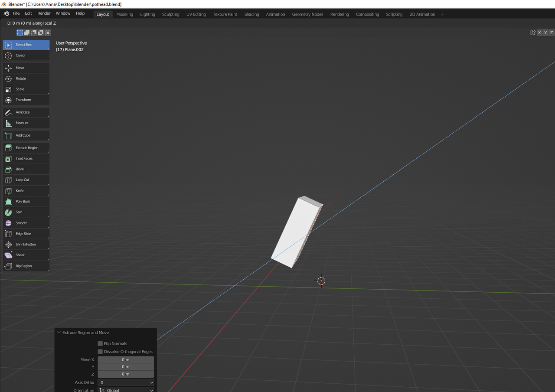Click the white extruded box mesh
The image size is (555, 392).
[x=296, y=233]
